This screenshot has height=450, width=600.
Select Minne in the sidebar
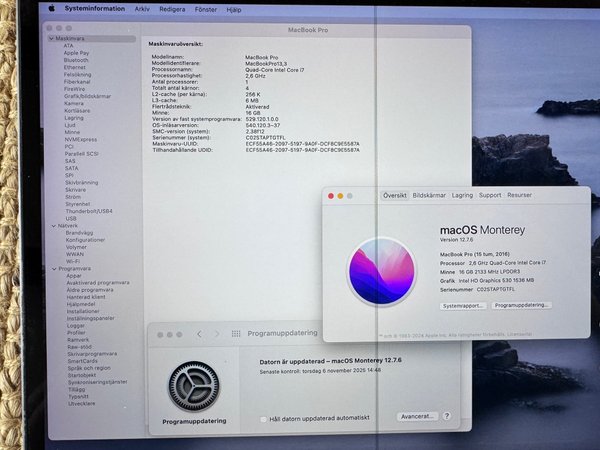point(72,132)
